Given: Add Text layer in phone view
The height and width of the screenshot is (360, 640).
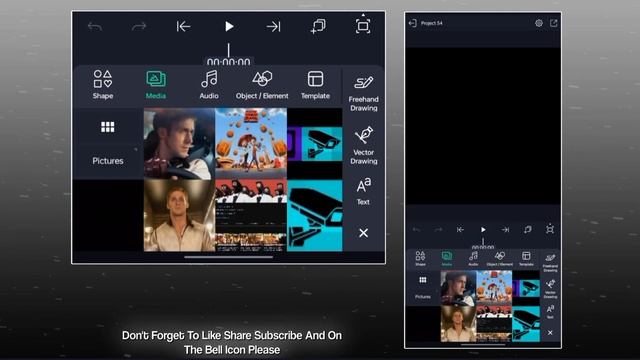Looking at the screenshot, I should coord(550,311).
